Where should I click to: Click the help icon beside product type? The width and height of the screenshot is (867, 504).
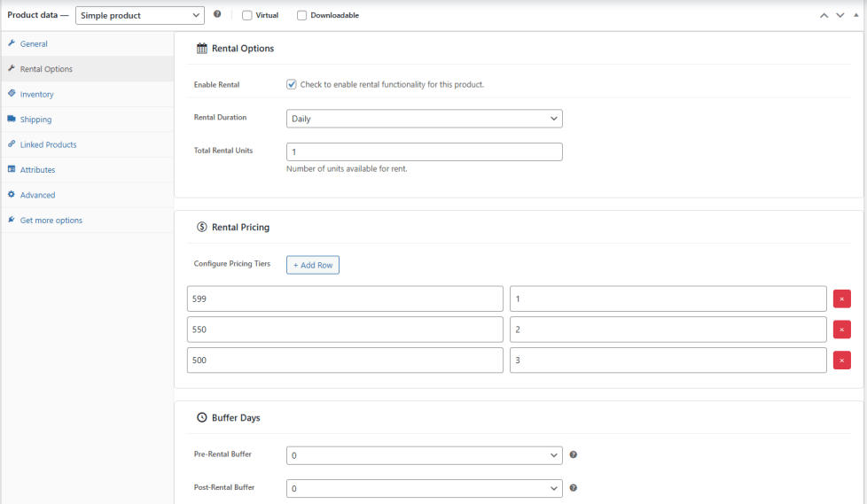pos(217,15)
